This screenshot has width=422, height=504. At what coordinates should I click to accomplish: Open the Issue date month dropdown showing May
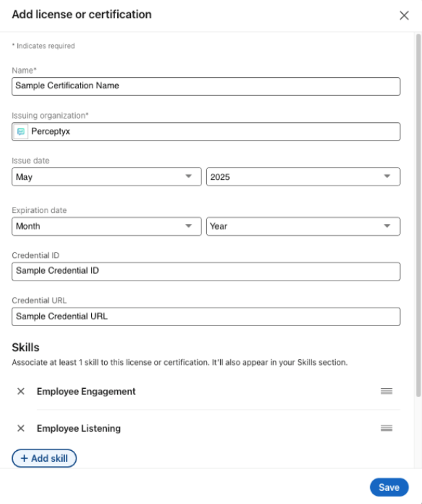click(107, 177)
